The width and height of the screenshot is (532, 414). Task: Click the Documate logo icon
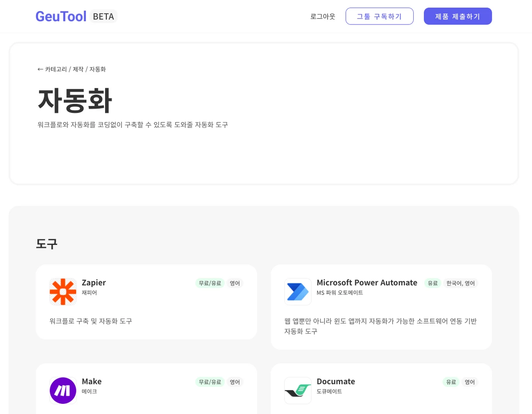pos(298,390)
